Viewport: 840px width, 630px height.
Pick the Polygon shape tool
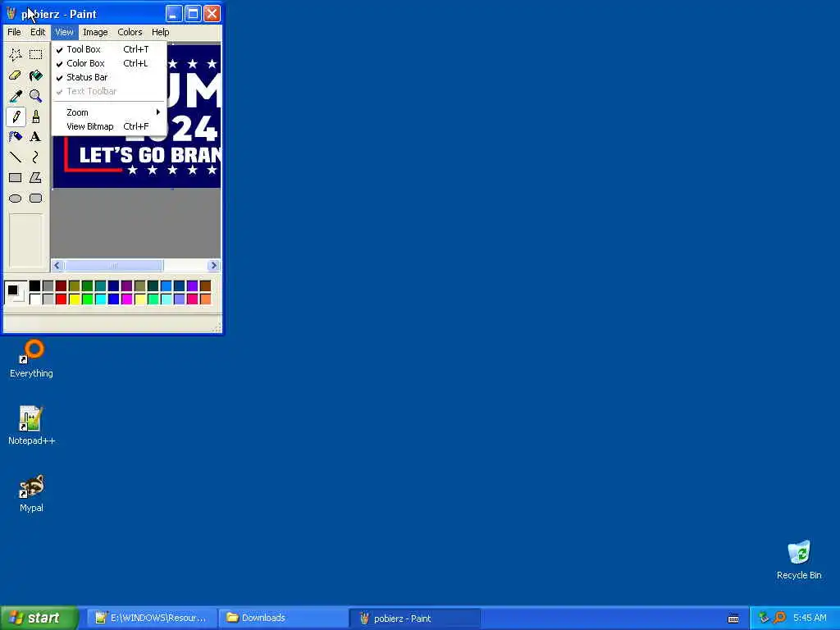coord(36,177)
